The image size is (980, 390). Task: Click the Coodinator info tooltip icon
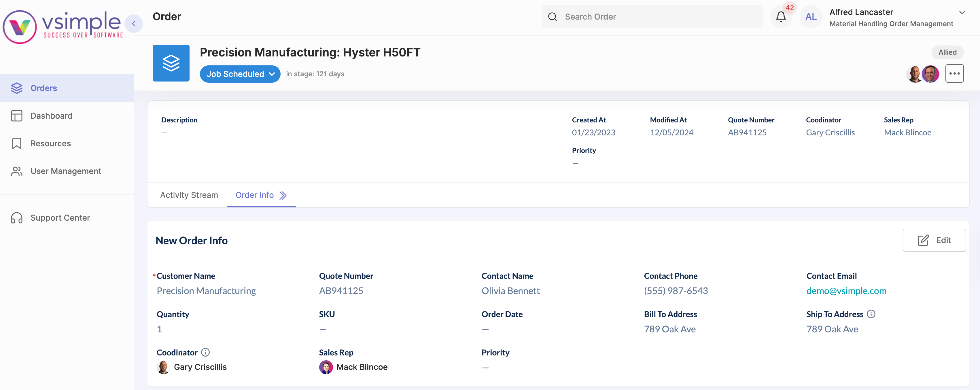205,352
